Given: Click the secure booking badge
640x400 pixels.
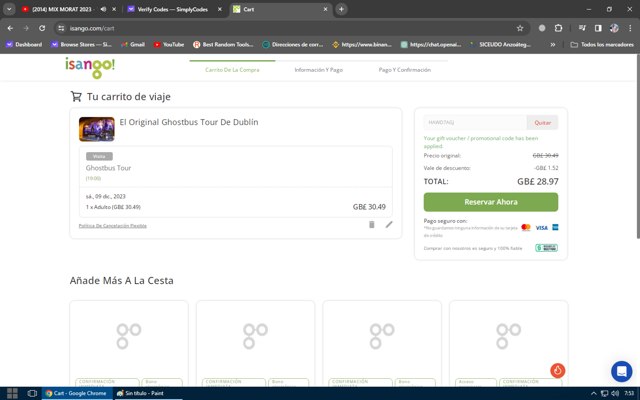Looking at the screenshot, I should [546, 248].
